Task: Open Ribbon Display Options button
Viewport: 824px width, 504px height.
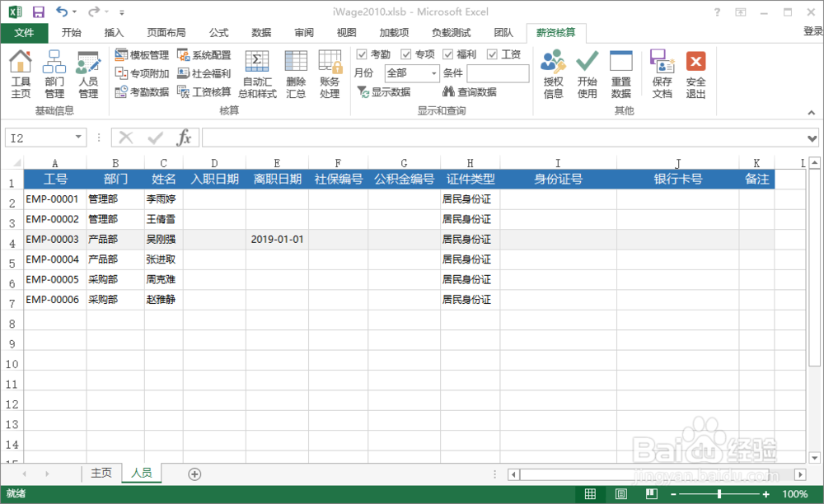Action: pyautogui.click(x=741, y=12)
